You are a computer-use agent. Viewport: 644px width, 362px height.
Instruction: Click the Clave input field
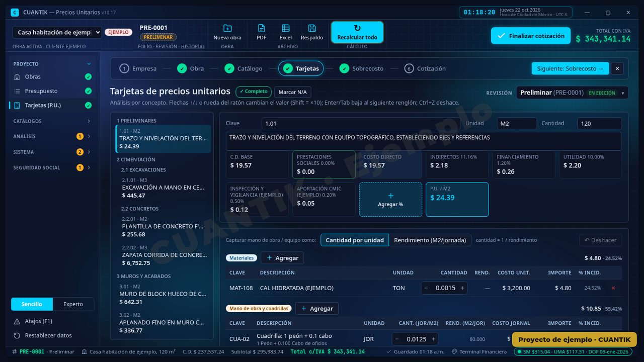361,123
